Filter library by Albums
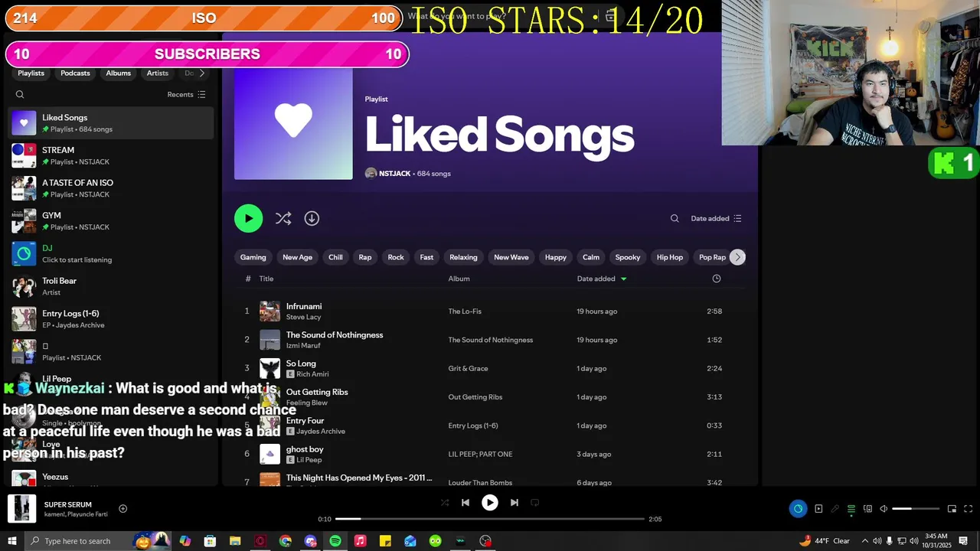Viewport: 980px width, 551px height. pyautogui.click(x=118, y=73)
